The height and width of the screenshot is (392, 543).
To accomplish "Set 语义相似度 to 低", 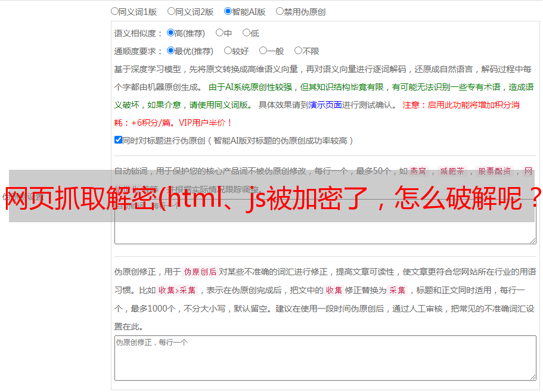I will pyautogui.click(x=246, y=33).
